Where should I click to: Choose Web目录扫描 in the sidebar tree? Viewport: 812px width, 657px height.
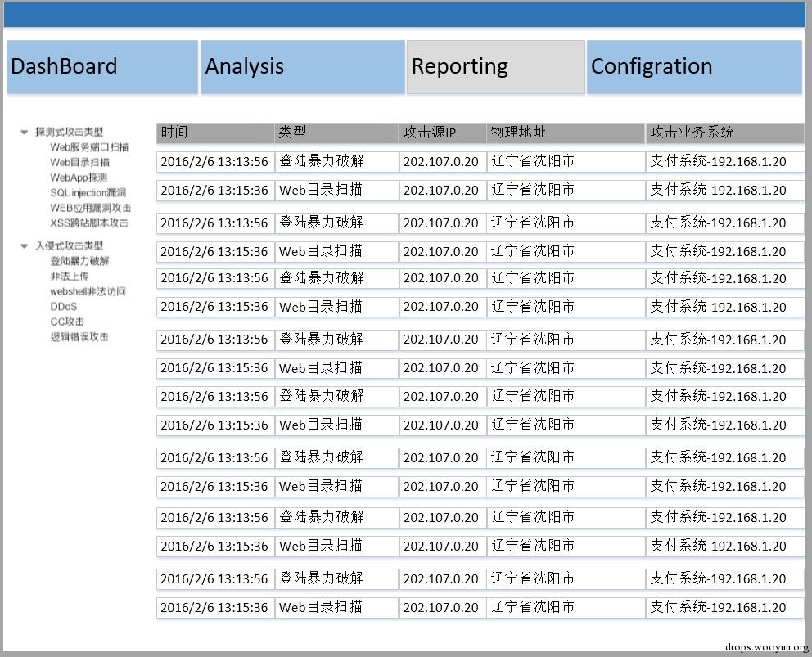79,162
